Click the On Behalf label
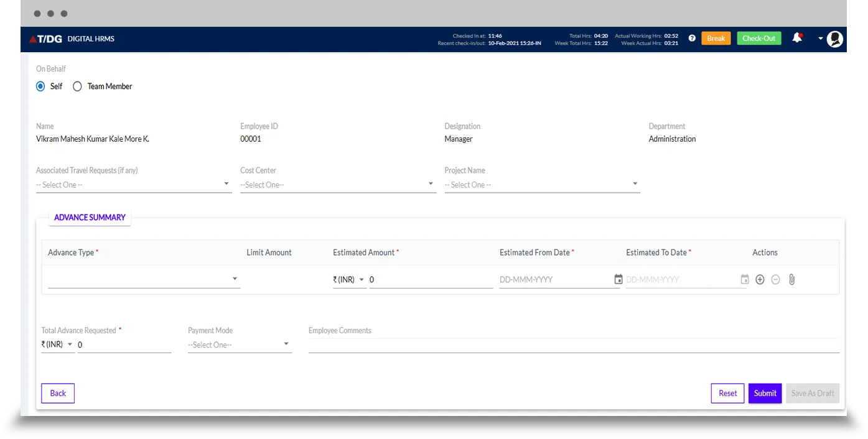The image size is (868, 439). point(51,69)
